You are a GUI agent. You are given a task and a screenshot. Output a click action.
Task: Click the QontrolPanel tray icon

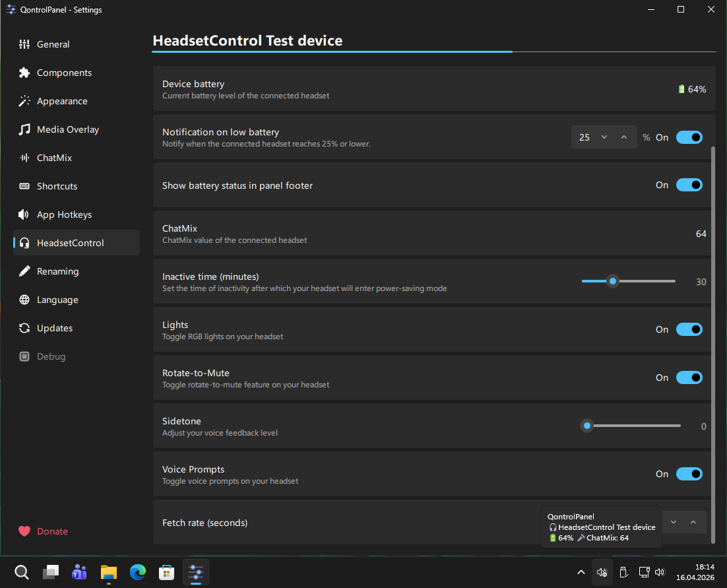[x=602, y=572]
